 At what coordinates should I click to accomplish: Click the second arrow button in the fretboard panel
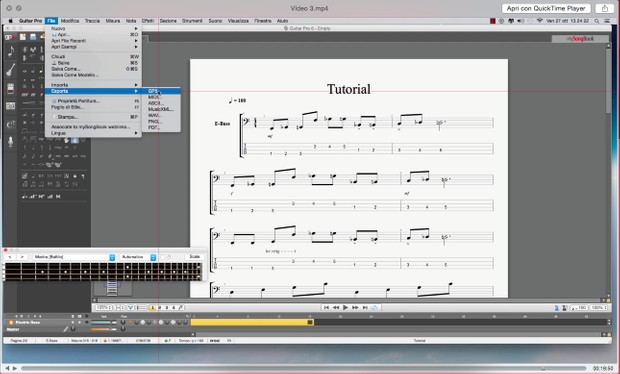22,257
